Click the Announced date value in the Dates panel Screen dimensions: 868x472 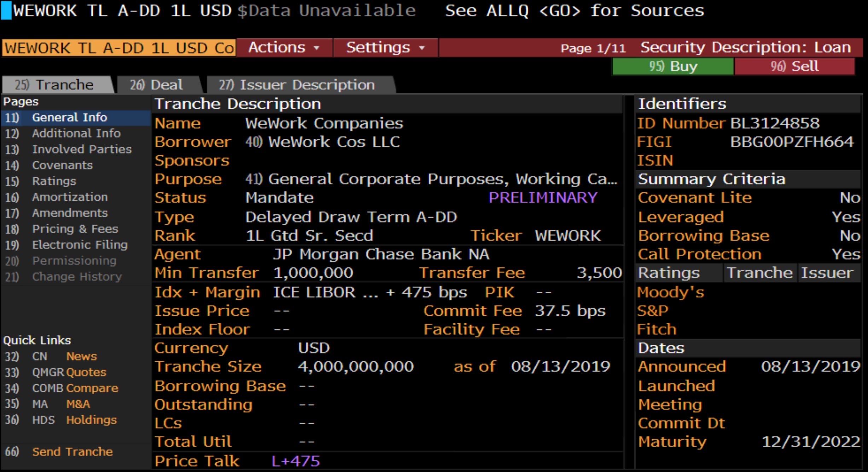tap(811, 367)
